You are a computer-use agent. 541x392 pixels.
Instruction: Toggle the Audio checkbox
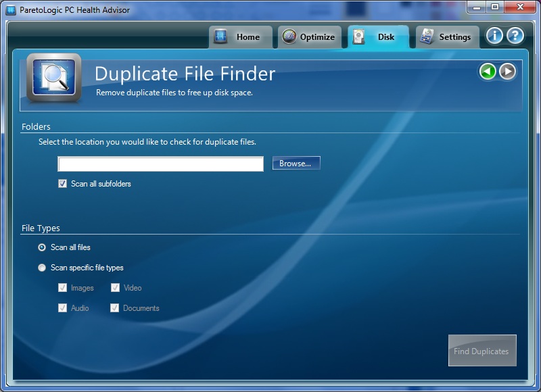[62, 308]
